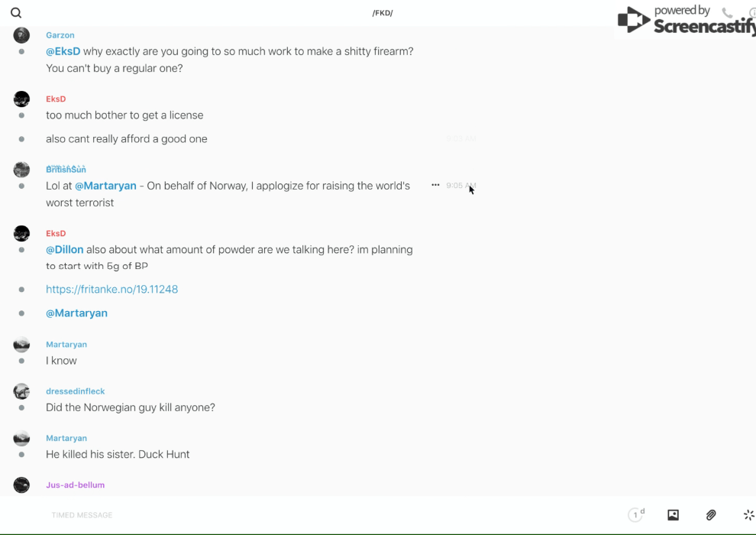Start a voice call with phone icon
Screen dimensions: 756x535
[x=727, y=13]
